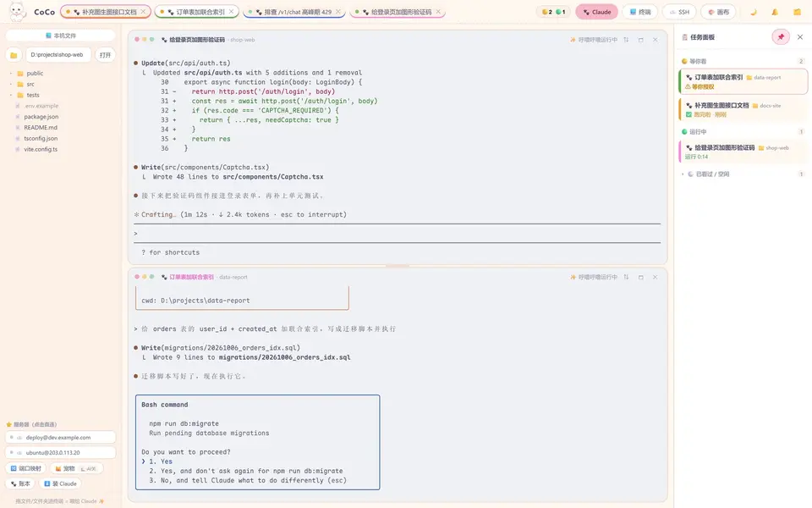This screenshot has width=812, height=508.
Task: Open the status counter pill showing 2 and 1
Action: coord(553,12)
